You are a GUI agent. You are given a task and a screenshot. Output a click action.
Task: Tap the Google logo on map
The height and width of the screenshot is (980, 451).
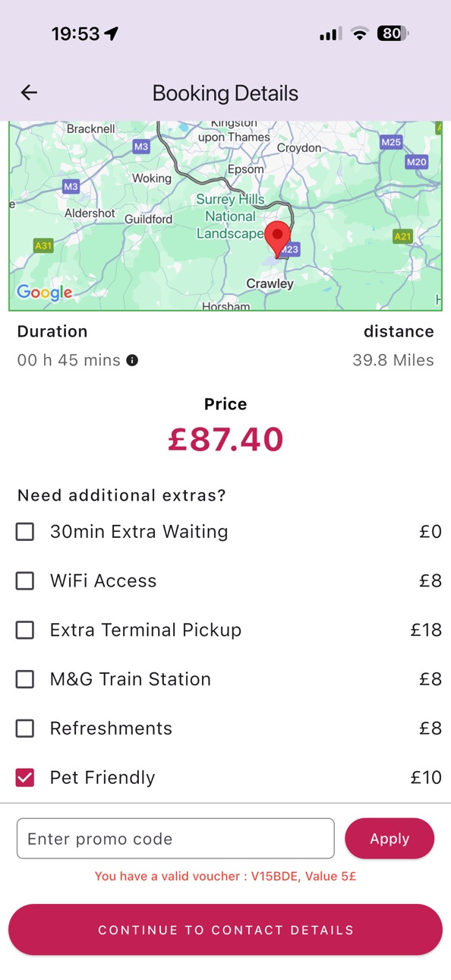[44, 292]
